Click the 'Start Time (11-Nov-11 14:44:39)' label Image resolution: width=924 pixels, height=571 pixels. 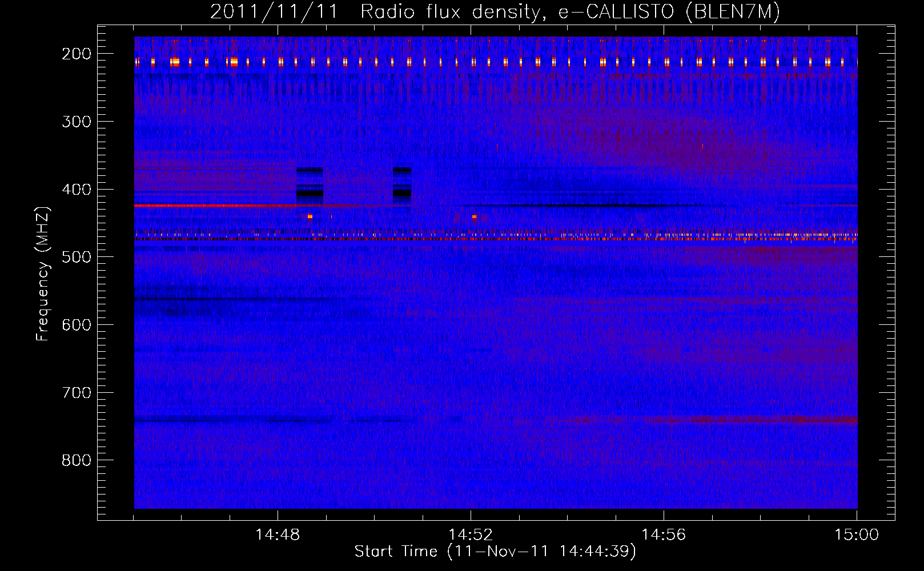(495, 552)
